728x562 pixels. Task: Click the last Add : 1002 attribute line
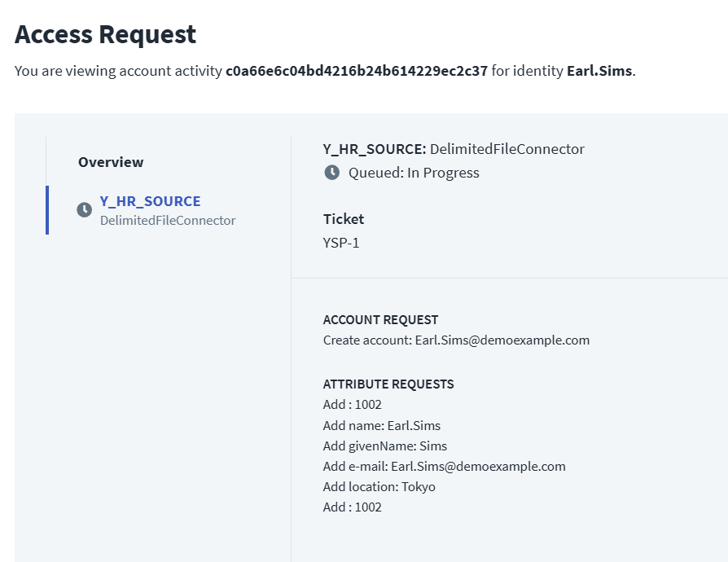coord(352,507)
